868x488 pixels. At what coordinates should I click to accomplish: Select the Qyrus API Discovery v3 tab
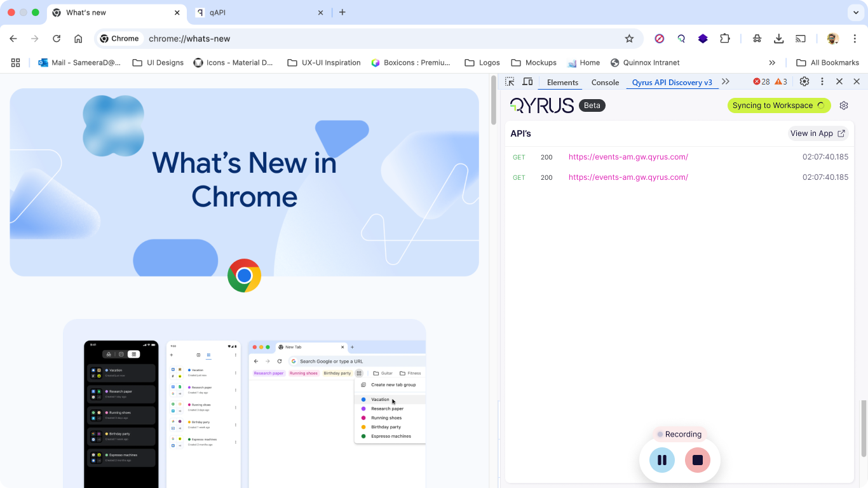click(x=672, y=82)
